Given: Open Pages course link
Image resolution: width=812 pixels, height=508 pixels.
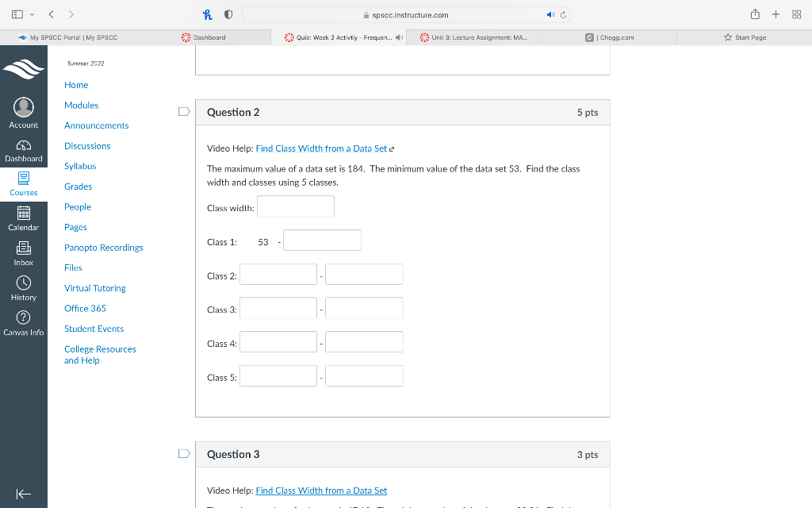Looking at the screenshot, I should point(75,227).
